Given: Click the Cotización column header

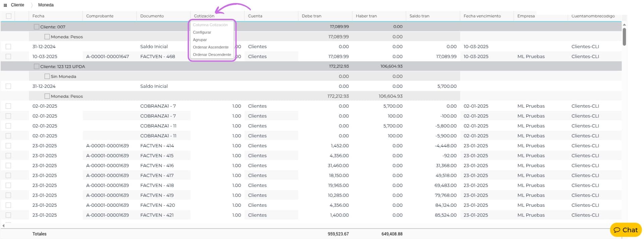Looking at the screenshot, I should [x=204, y=16].
